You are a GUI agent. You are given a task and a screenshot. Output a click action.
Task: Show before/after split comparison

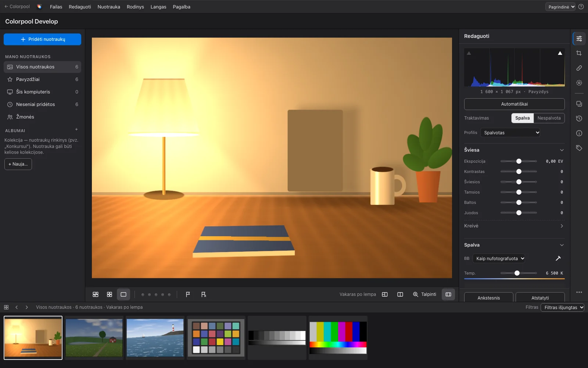coord(400,294)
